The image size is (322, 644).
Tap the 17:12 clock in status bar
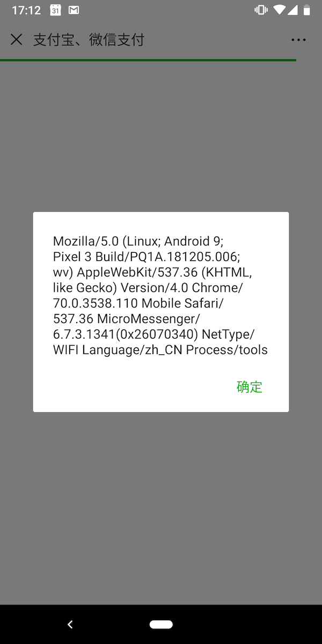[26, 10]
